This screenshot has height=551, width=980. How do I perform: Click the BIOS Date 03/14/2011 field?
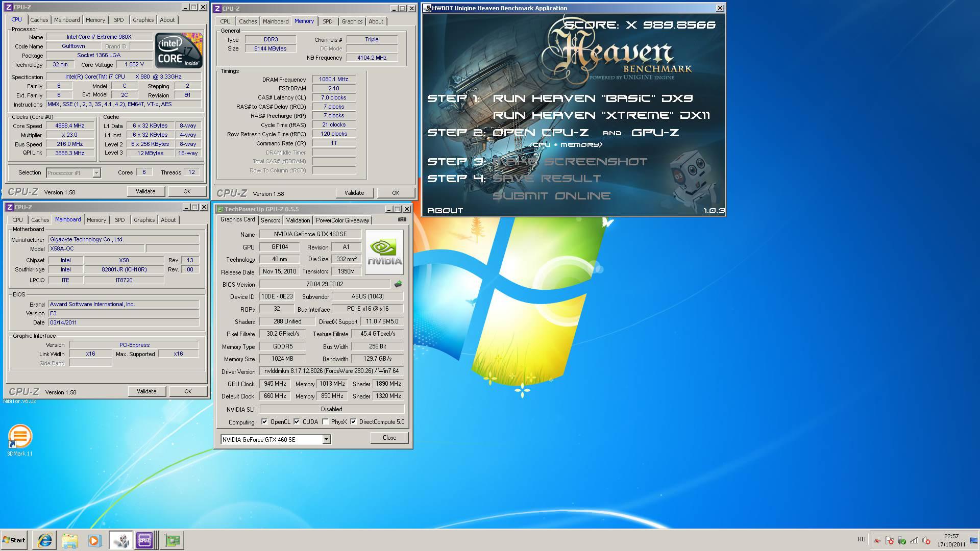coord(124,322)
